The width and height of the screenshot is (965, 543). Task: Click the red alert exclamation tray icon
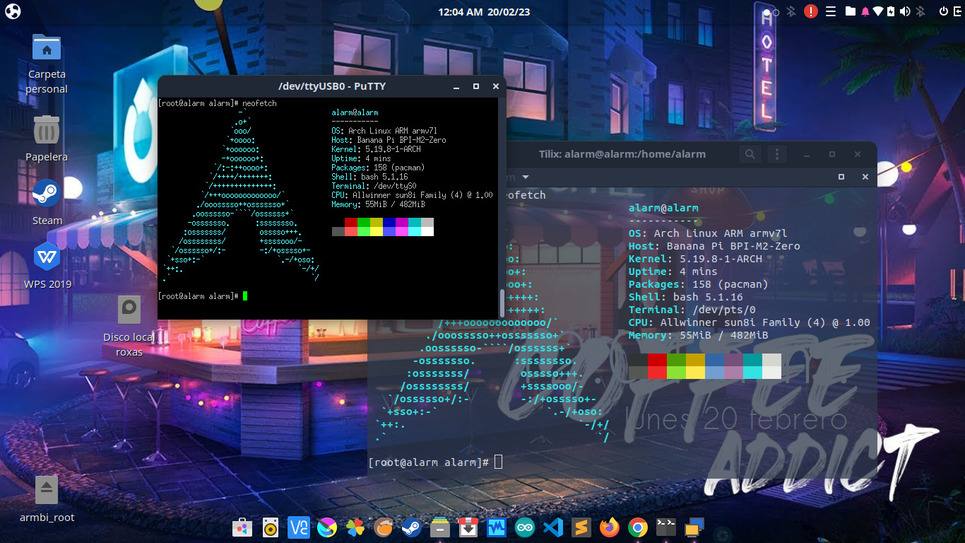pos(811,11)
